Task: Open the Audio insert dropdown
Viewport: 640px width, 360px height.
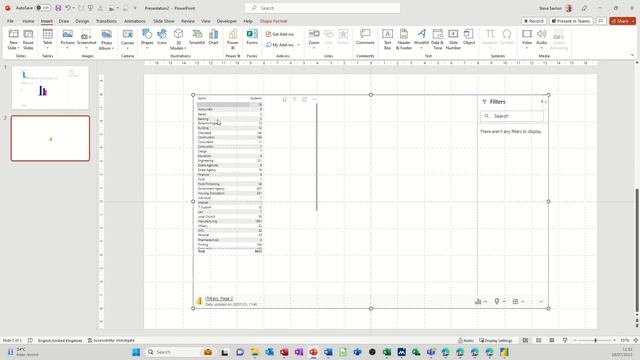Action: tap(542, 40)
